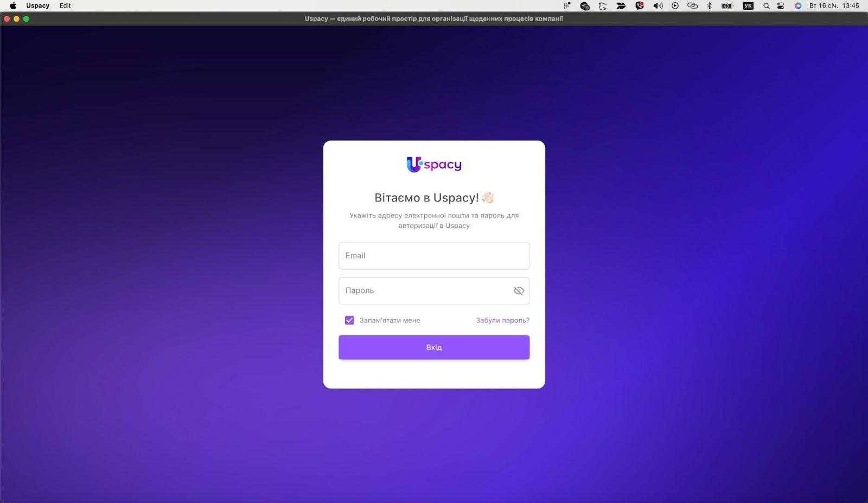Open the Edit menu
The image size is (868, 503).
65,5
